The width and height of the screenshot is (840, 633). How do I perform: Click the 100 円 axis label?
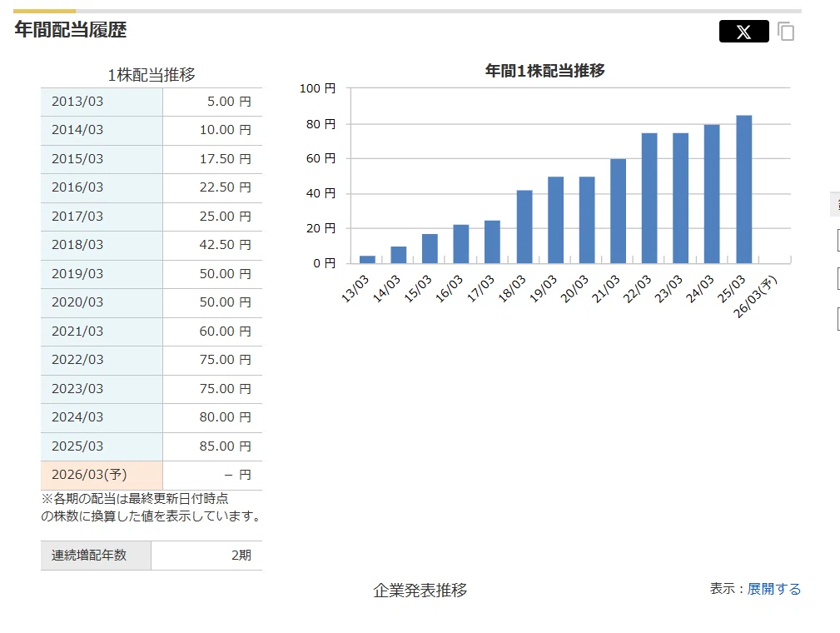(318, 88)
